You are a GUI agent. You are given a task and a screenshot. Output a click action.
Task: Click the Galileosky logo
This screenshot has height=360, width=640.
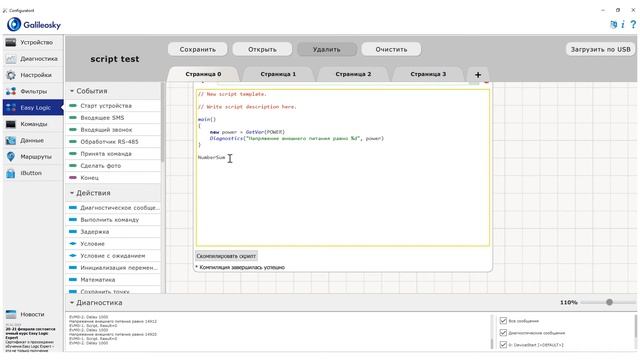(34, 24)
